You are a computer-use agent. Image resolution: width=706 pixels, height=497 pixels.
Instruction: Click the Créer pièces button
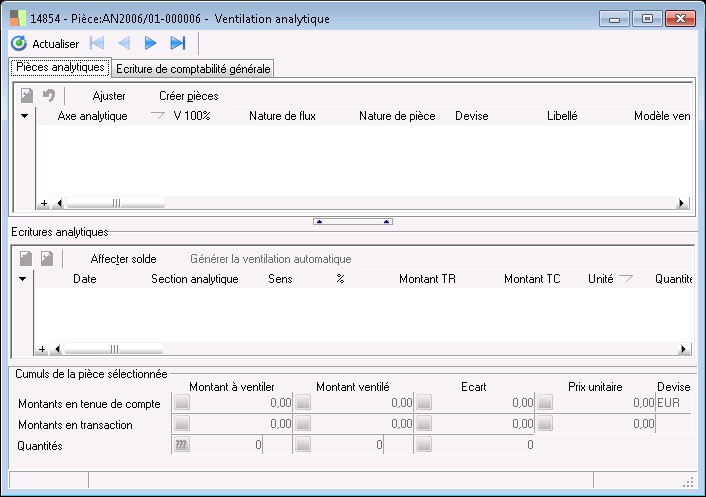coord(189,96)
